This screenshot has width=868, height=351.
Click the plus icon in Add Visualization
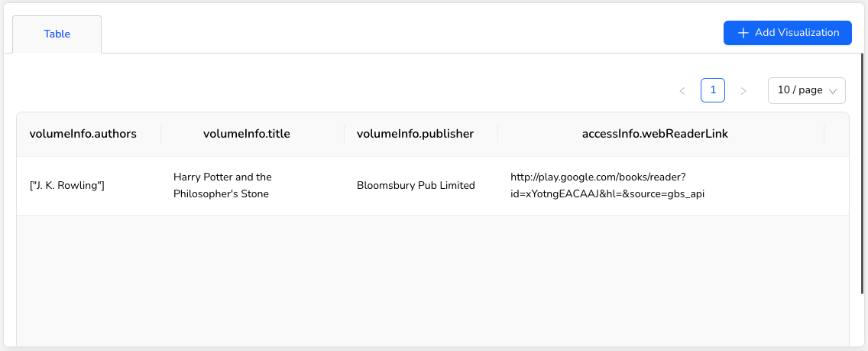743,33
